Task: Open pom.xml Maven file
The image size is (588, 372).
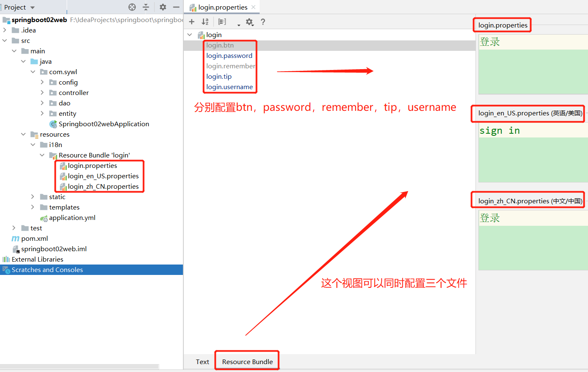Action: point(34,238)
